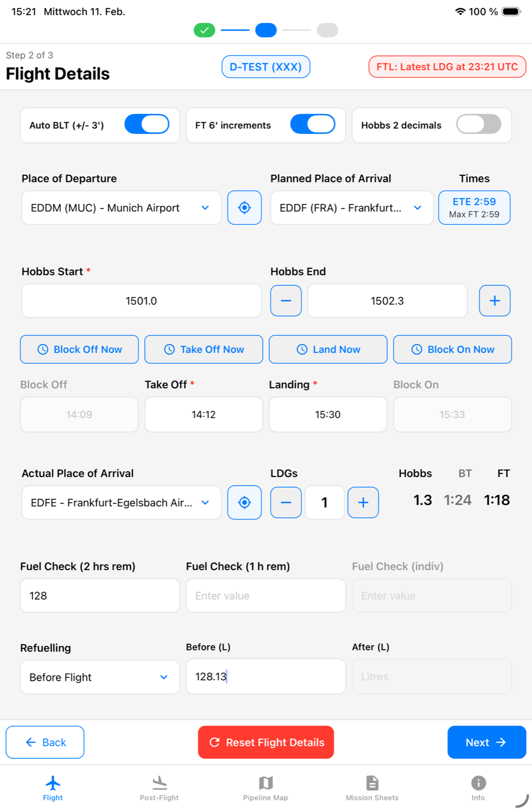
Task: Click the Post-Flight landing airplane icon
Action: pos(159,783)
